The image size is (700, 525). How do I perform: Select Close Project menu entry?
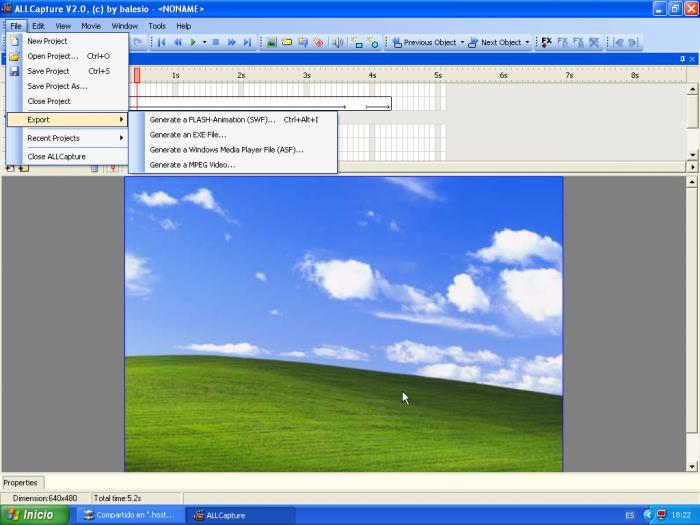coord(67,101)
